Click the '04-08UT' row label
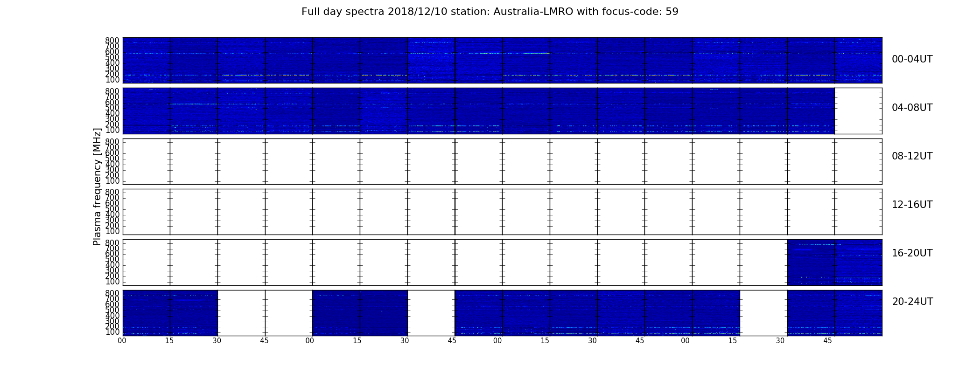 pyautogui.click(x=912, y=108)
